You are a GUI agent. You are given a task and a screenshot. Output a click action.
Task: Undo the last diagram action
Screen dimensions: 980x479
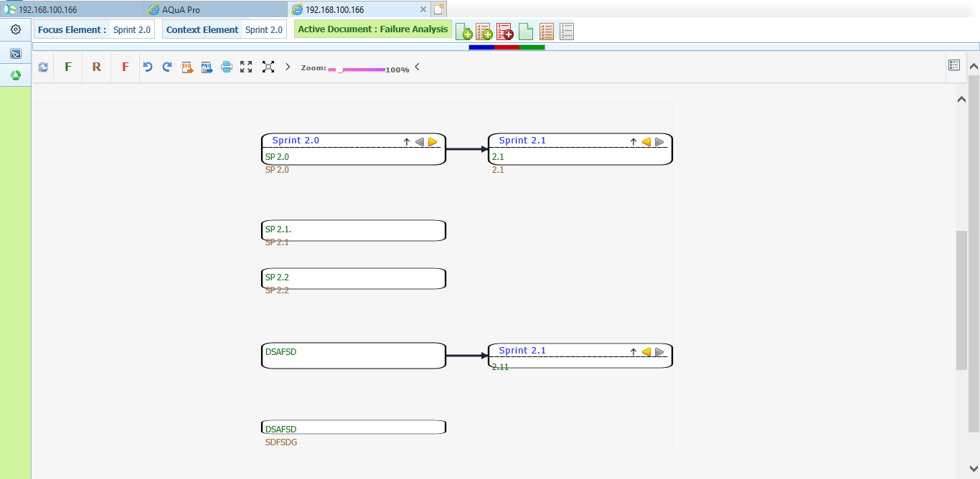point(148,67)
